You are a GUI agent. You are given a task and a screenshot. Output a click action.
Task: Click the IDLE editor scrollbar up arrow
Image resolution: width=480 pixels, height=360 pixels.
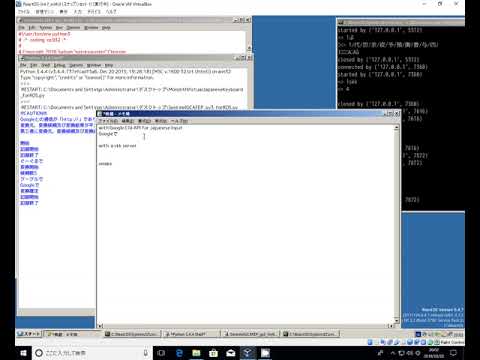point(249,49)
